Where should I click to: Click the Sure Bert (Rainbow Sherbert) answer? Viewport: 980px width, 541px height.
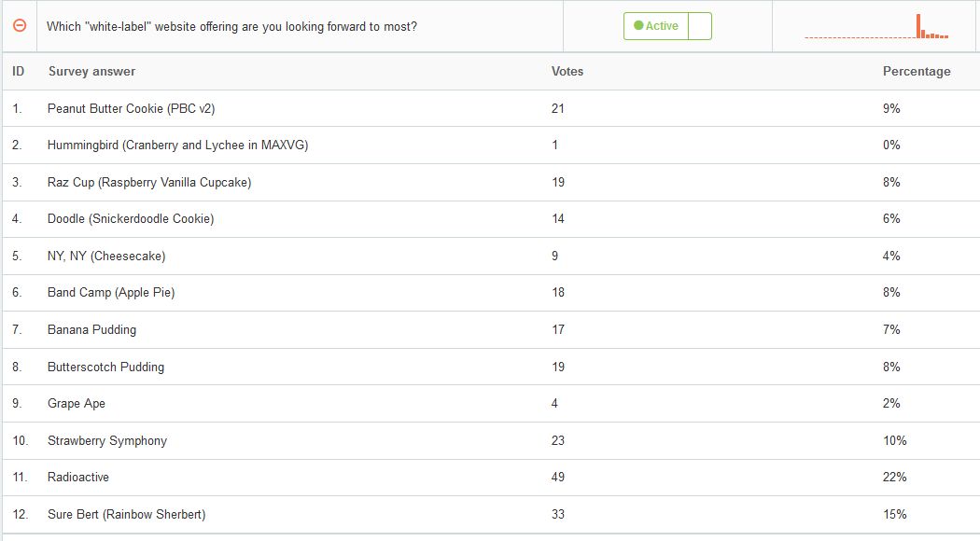point(126,514)
